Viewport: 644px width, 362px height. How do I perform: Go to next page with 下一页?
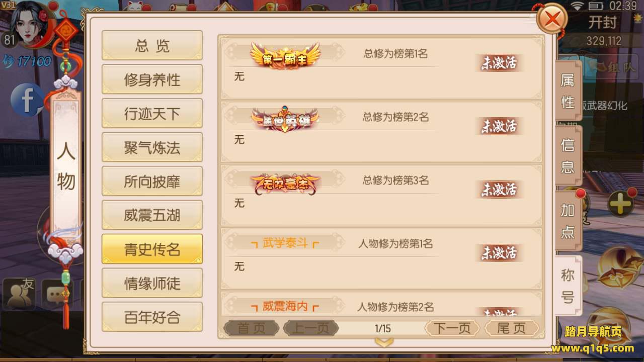452,328
